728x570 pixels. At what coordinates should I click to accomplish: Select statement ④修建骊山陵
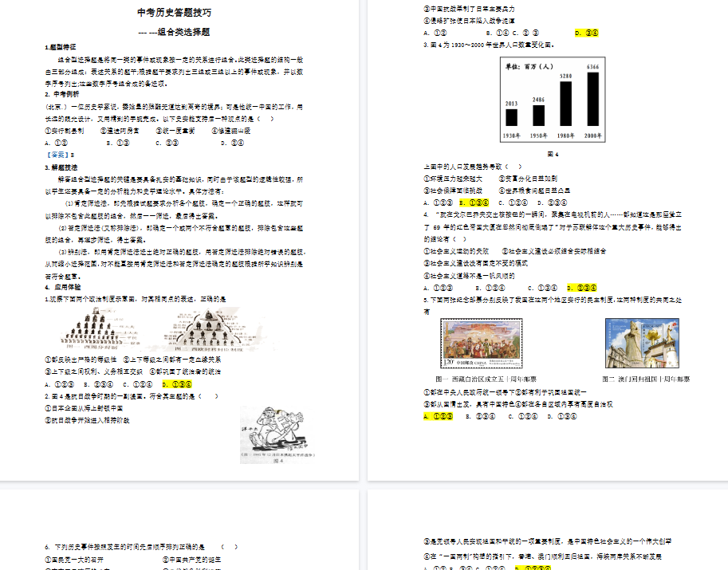point(231,131)
